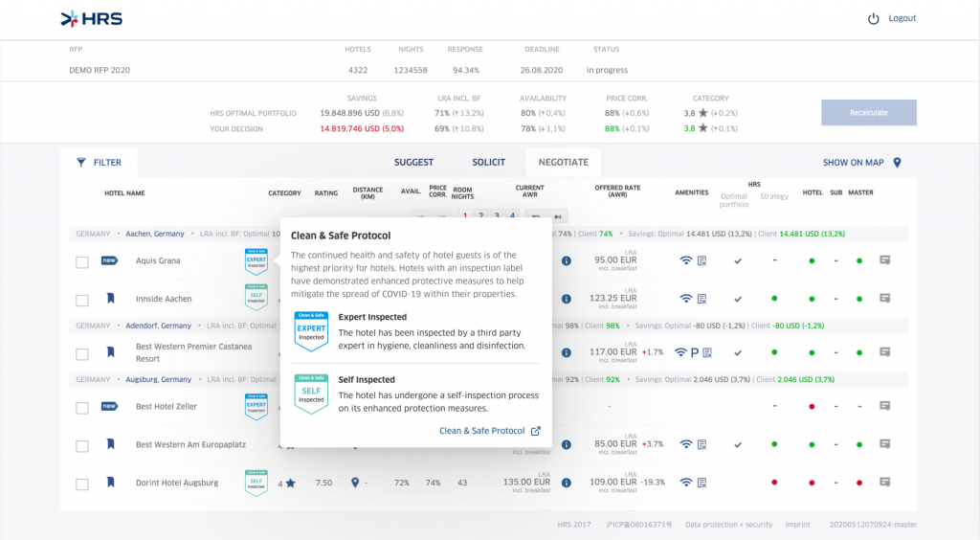Switch to the SUGGEST tab
Viewport: 980px width, 540px height.
coord(413,163)
